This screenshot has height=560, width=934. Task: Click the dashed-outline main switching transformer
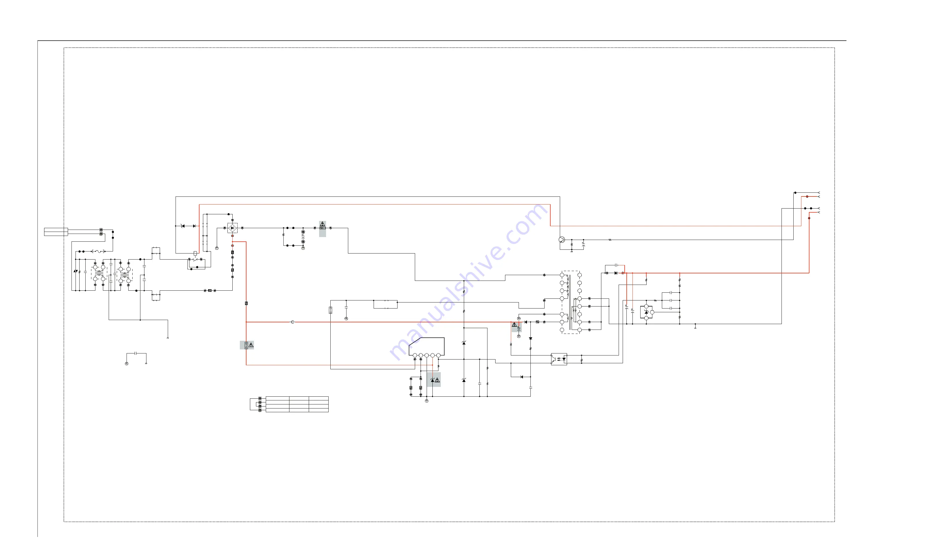[x=571, y=302]
